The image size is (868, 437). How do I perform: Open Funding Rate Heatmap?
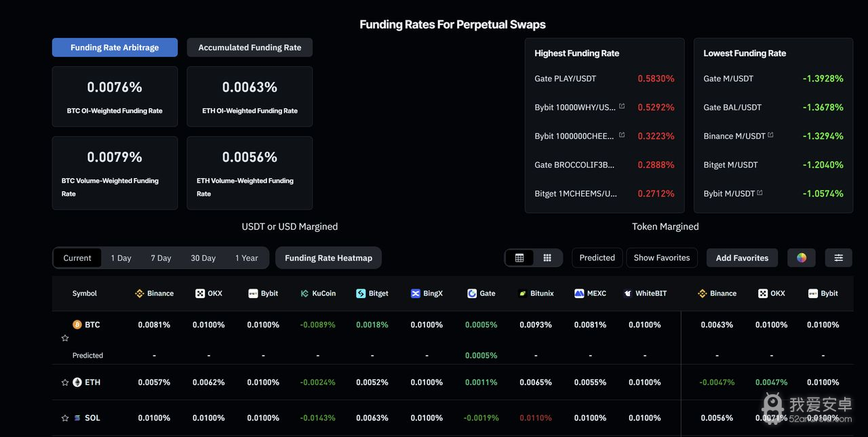click(328, 258)
